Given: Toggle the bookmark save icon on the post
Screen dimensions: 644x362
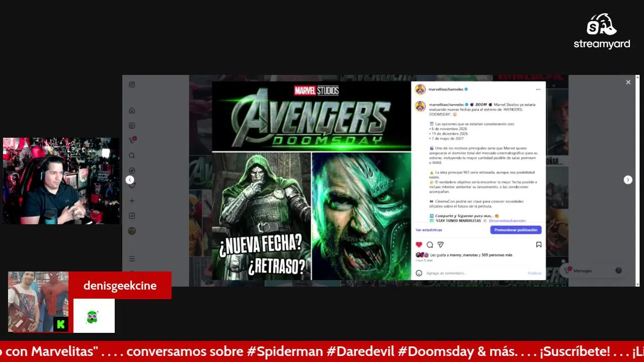Looking at the screenshot, I should [x=538, y=245].
